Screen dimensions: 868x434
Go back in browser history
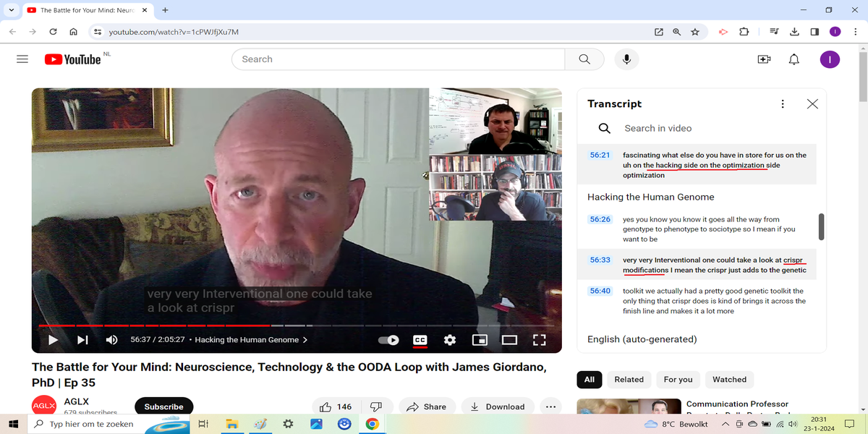12,32
